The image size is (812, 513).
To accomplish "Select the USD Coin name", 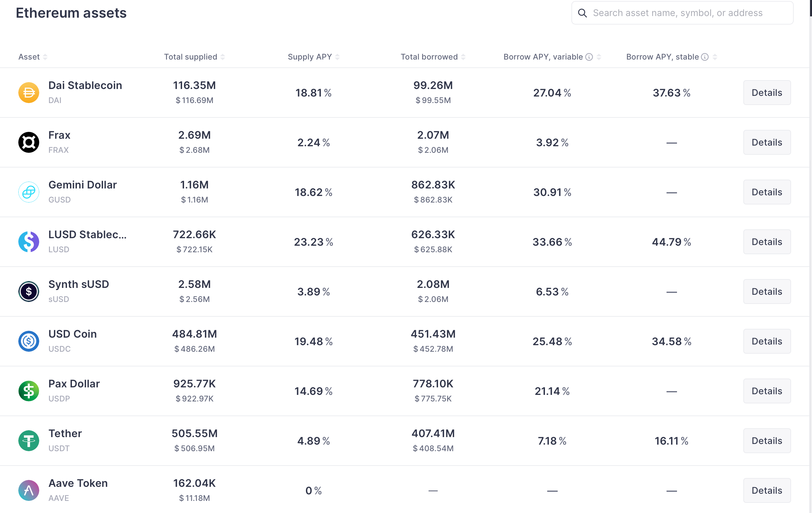I will pyautogui.click(x=73, y=334).
